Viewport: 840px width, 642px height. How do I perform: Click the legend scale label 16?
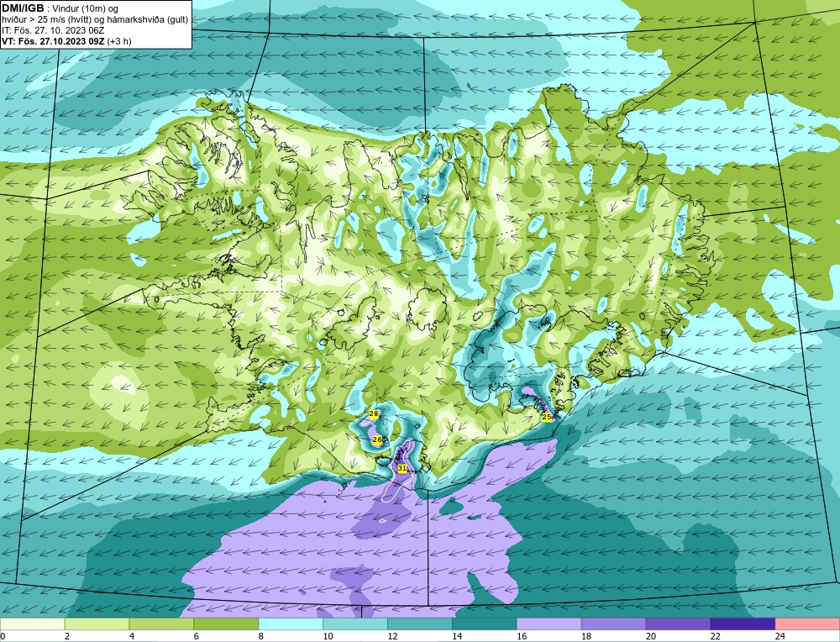(x=522, y=636)
